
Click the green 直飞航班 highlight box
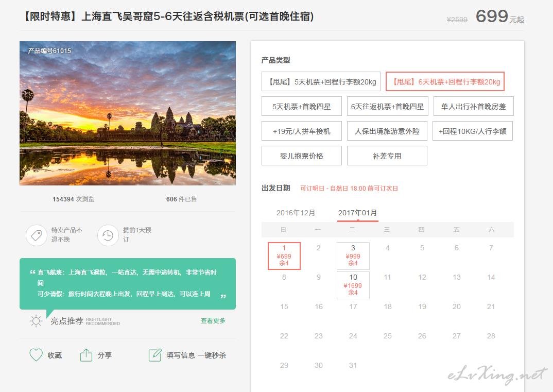click(x=128, y=284)
